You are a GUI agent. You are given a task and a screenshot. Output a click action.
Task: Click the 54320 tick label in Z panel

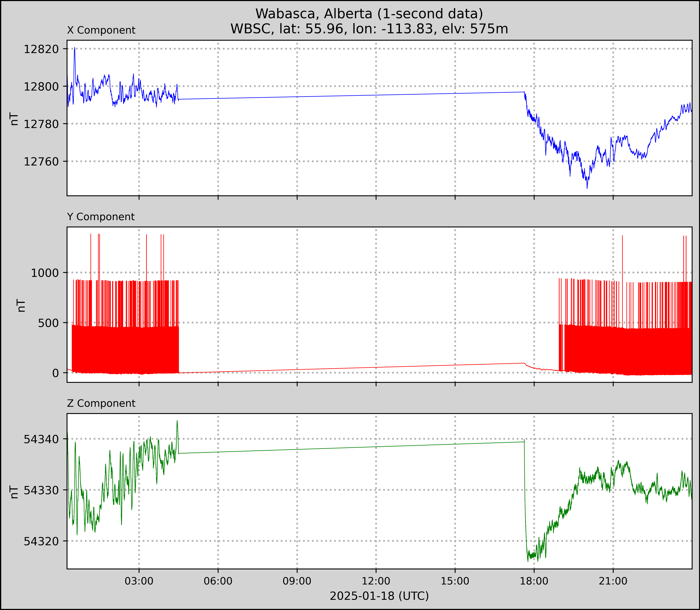pyautogui.click(x=41, y=541)
